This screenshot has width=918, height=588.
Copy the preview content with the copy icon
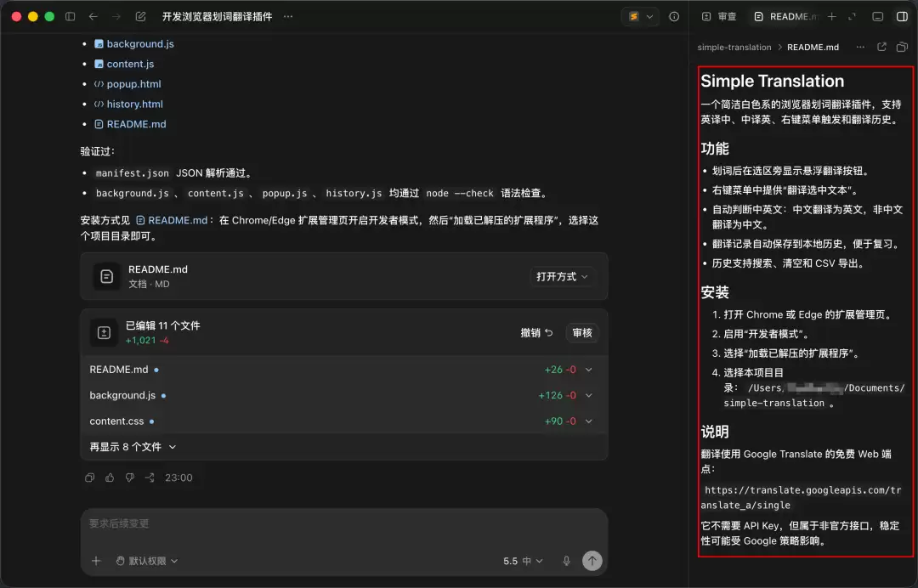point(902,47)
